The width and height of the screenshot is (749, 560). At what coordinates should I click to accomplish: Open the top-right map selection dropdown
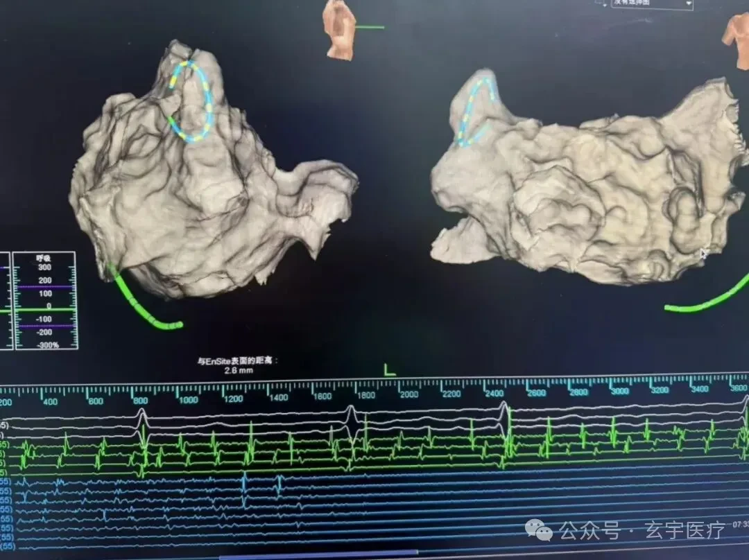pos(652,4)
